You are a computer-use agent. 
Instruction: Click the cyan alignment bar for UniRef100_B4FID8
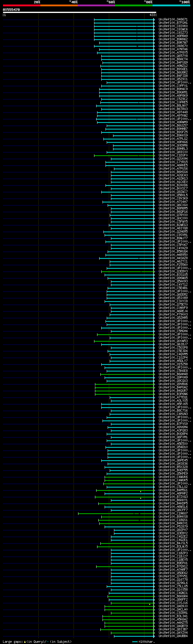[x=128, y=76]
